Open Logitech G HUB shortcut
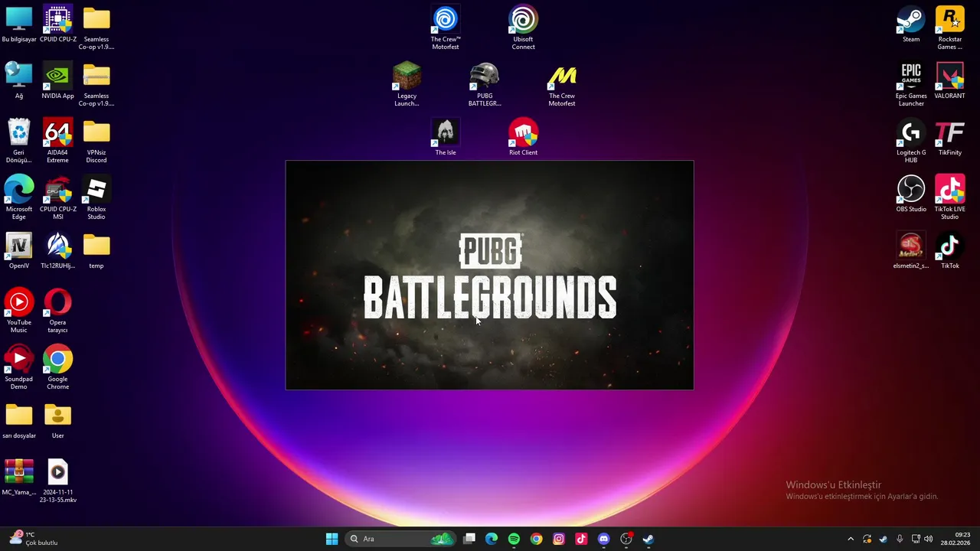The image size is (980, 551). pos(911,142)
